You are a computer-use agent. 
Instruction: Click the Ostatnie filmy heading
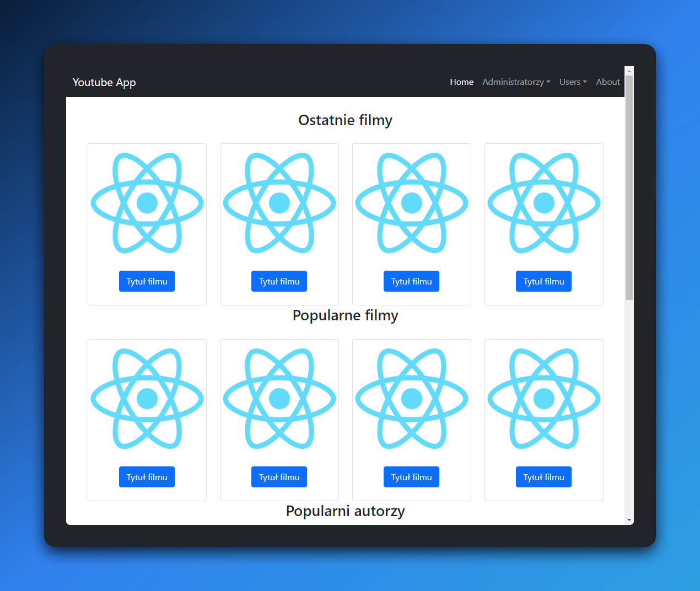click(x=346, y=120)
